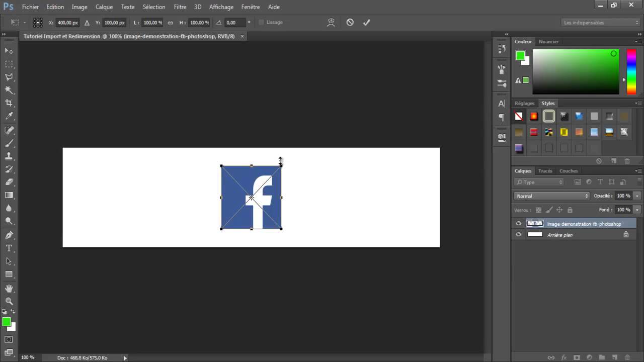Open the Fichier menu

point(30,7)
